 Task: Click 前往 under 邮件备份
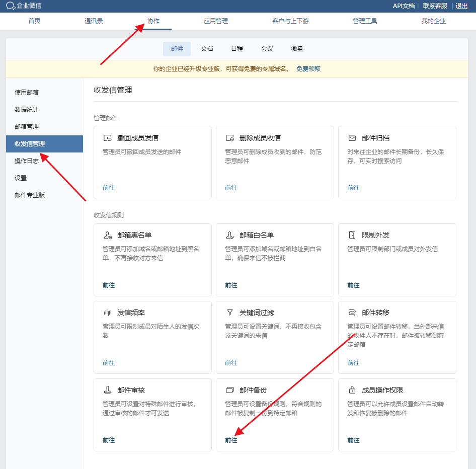click(x=231, y=440)
